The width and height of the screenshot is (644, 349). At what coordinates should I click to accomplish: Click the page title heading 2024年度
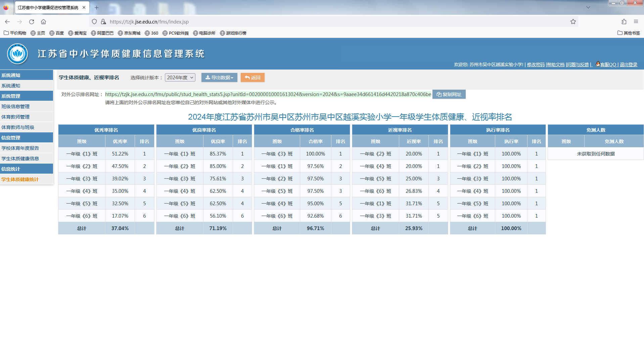pos(350,117)
